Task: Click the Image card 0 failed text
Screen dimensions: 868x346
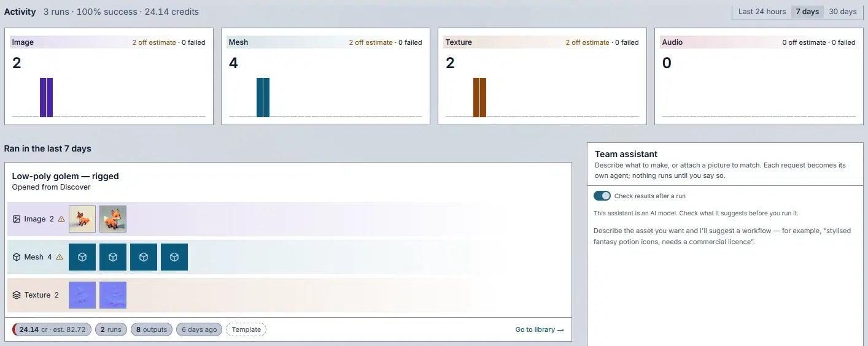Action: 193,42
